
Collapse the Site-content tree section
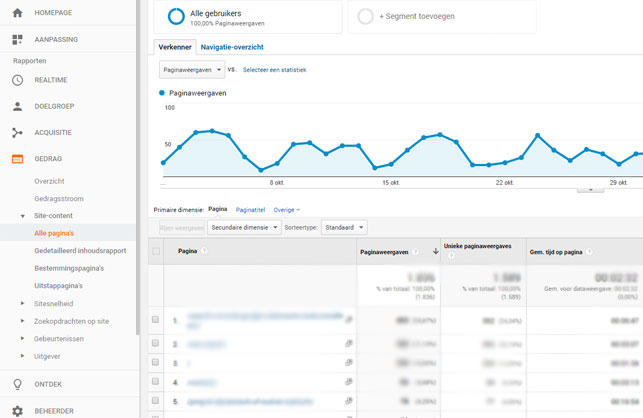click(23, 216)
